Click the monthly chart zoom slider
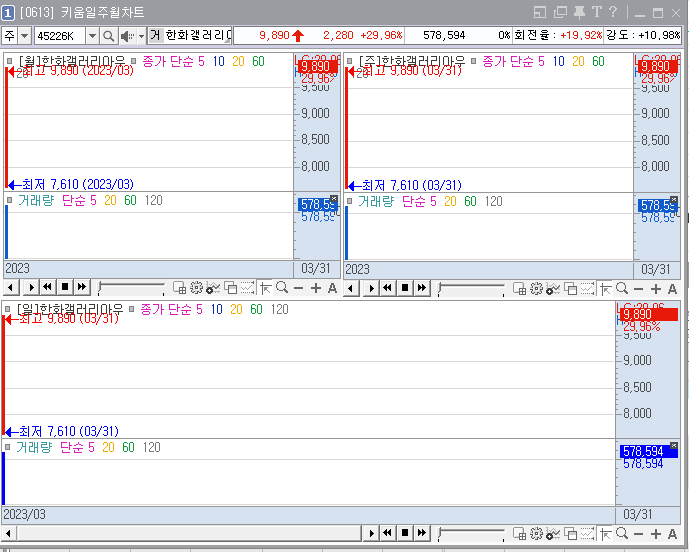This screenshot has width=689, height=552. (x=131, y=288)
